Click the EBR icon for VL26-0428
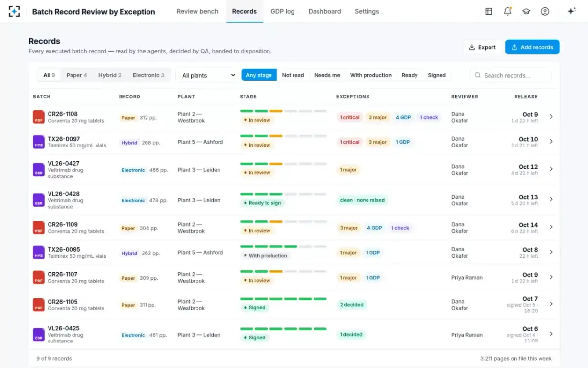Screen dimensions: 588x368 tap(39, 200)
